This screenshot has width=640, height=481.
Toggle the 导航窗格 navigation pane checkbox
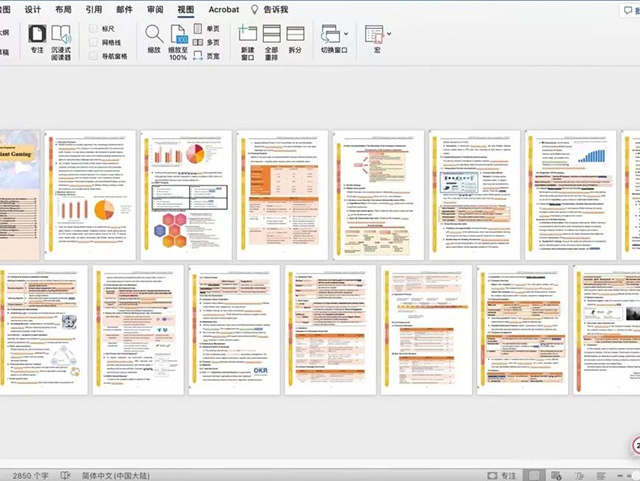point(93,57)
